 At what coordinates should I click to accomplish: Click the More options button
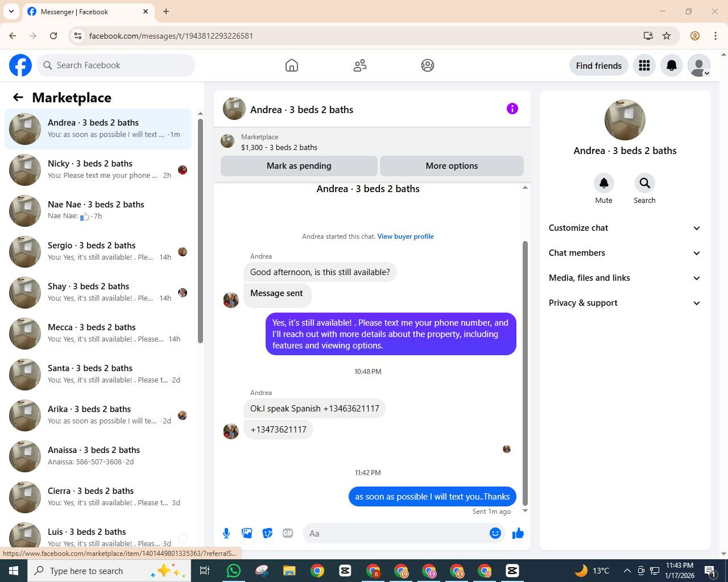[x=452, y=166]
